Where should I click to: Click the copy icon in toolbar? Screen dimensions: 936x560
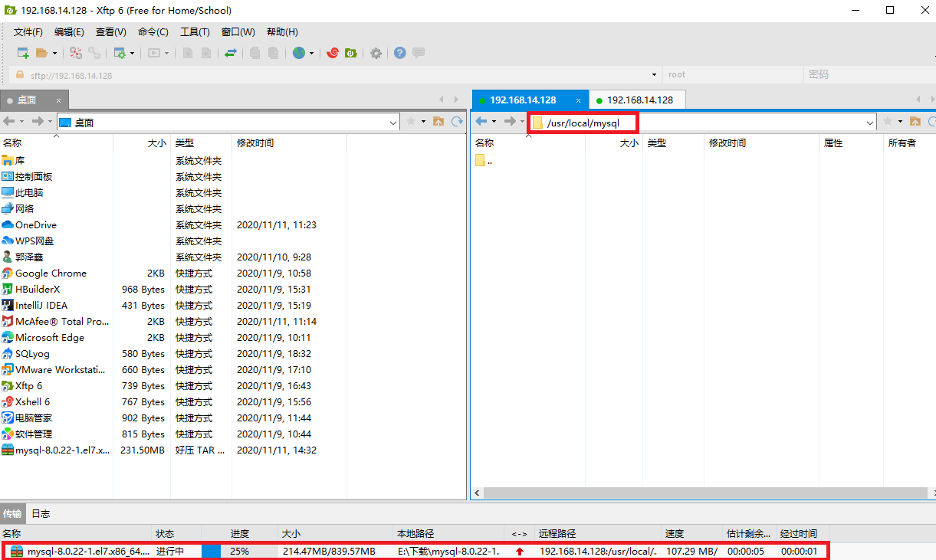click(x=255, y=53)
